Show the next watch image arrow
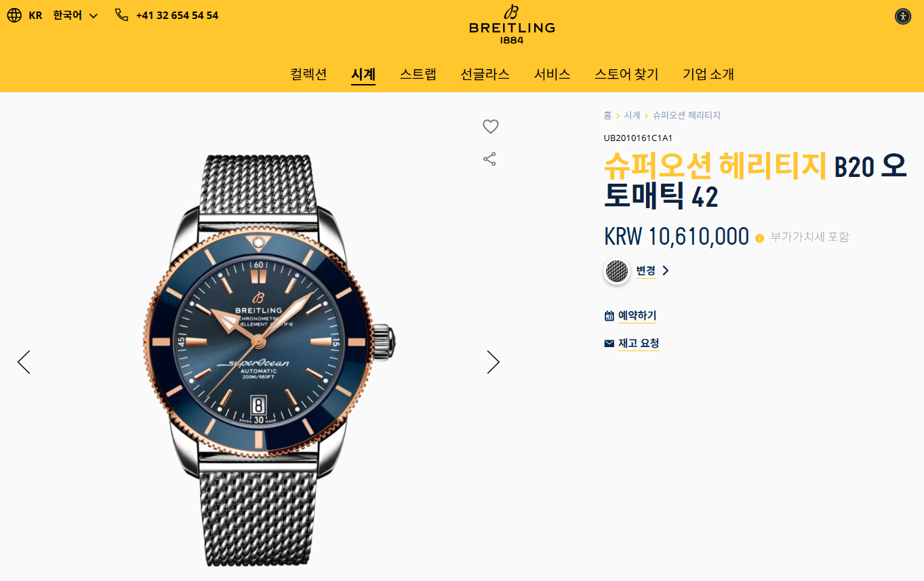This screenshot has height=581, width=924. point(493,362)
